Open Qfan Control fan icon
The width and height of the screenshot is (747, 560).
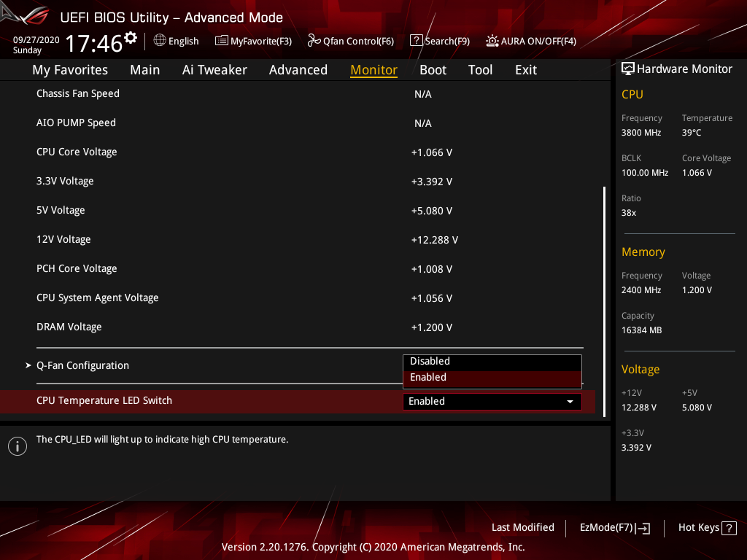[314, 41]
